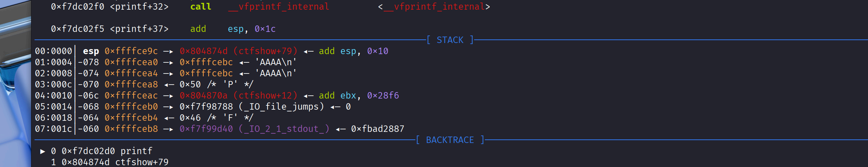Click the <__vfprintf_internal> symbol in angle brackets
The width and height of the screenshot is (868, 167).
point(434,6)
